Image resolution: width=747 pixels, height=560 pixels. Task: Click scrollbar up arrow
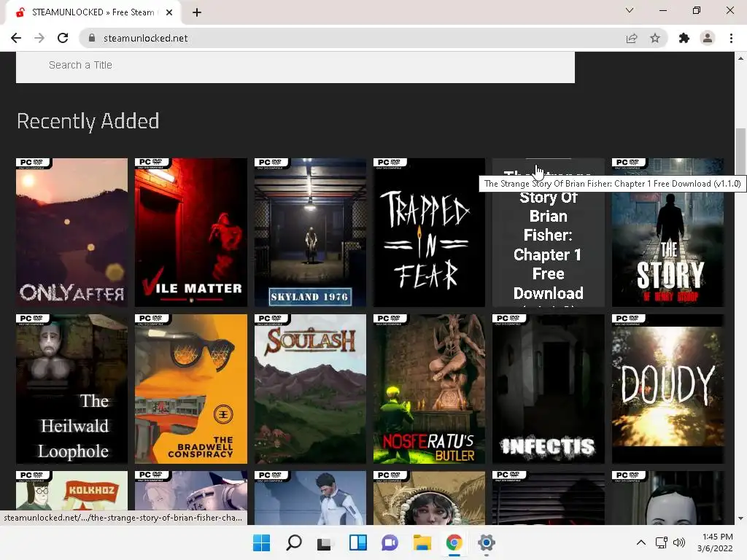click(x=740, y=58)
